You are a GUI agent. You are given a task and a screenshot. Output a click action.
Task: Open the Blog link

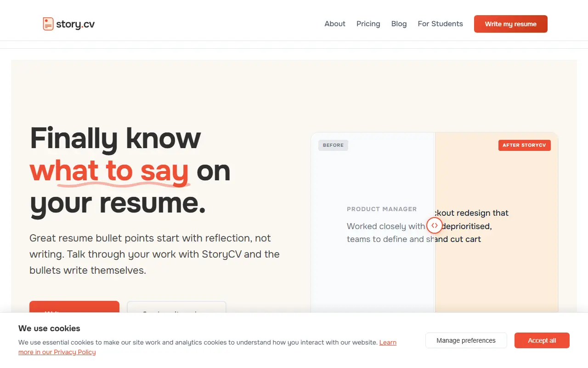[x=399, y=24]
